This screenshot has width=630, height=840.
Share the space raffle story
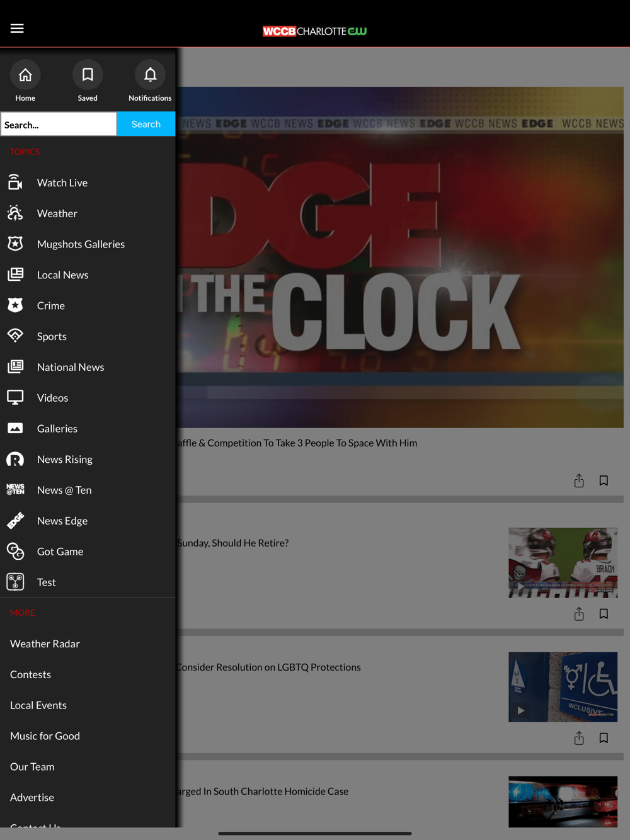tap(579, 481)
